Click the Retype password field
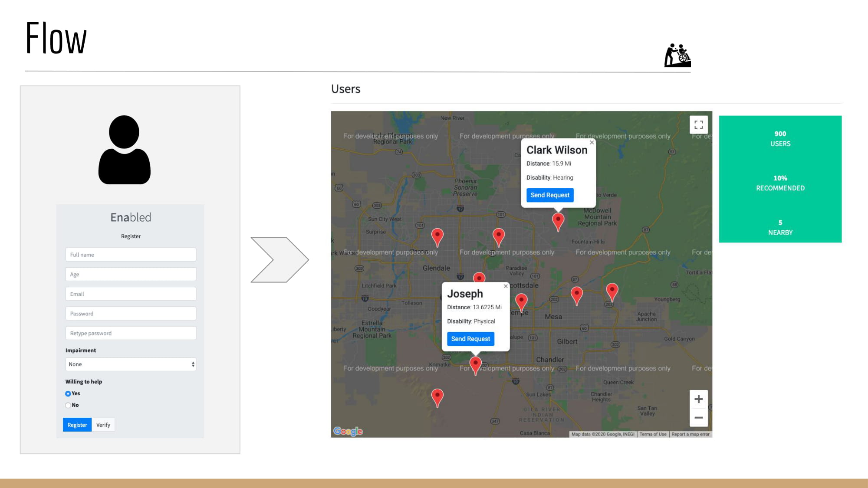This screenshot has height=488, width=868. (x=131, y=333)
